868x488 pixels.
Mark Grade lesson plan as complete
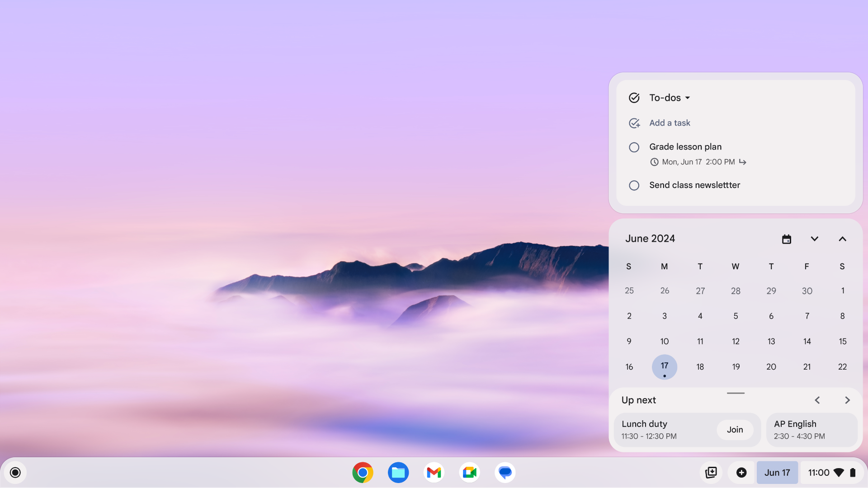coord(634,147)
